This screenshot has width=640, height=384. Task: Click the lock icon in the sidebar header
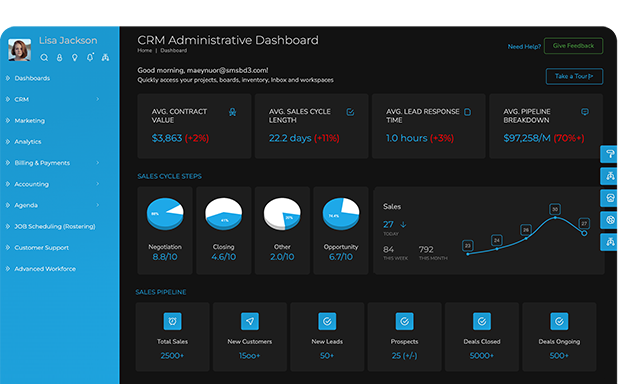(60, 58)
